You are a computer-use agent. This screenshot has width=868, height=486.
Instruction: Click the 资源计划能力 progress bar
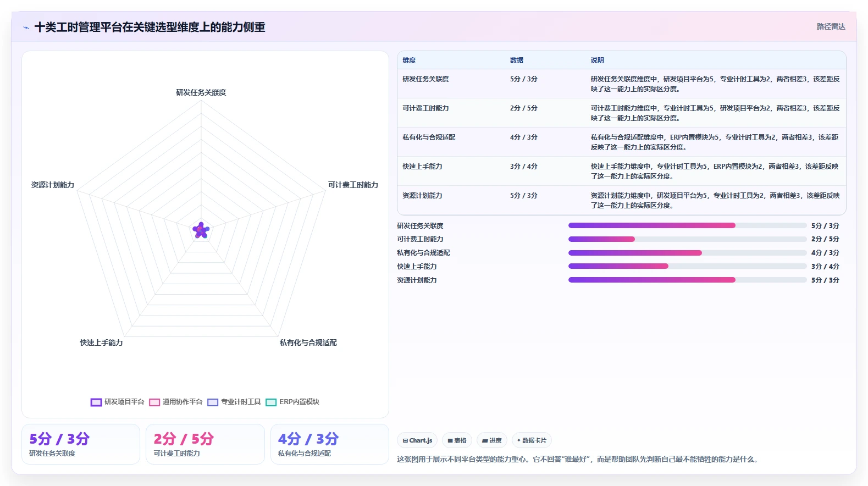[x=687, y=280]
